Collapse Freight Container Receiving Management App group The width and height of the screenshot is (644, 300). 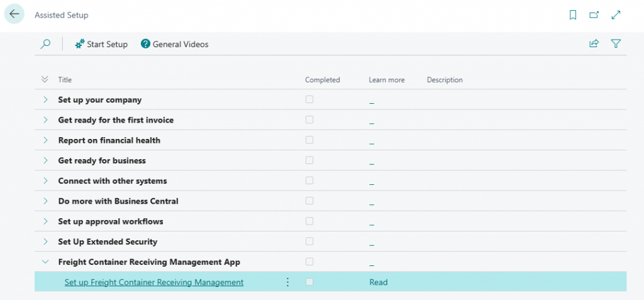[45, 262]
